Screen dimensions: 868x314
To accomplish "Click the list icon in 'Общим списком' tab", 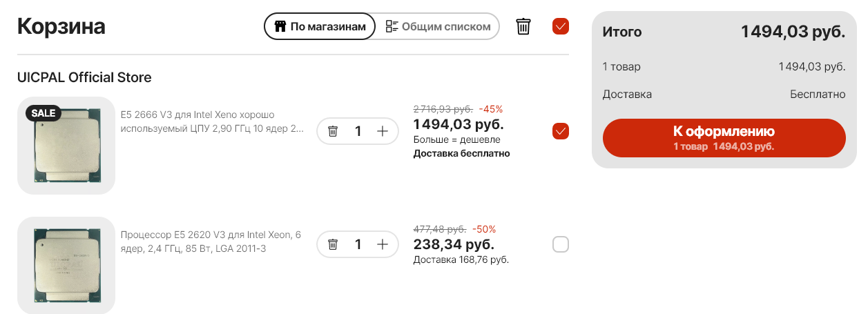I will coord(392,27).
